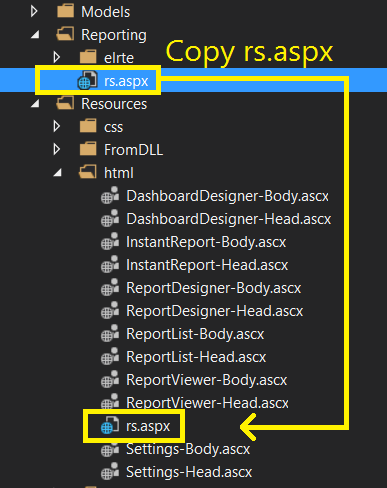
Task: Click the user control icon for ReportList-Body.ascx
Action: (110, 333)
